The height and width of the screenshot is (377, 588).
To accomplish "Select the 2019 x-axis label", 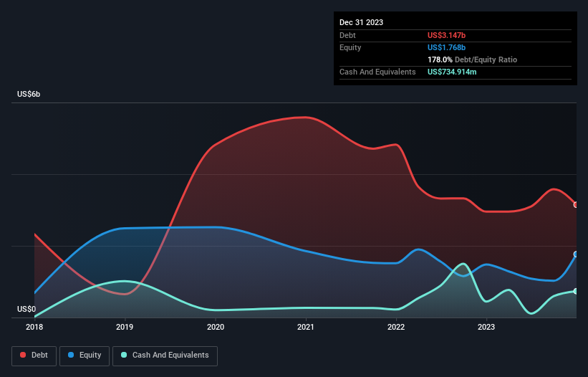I will coord(125,327).
